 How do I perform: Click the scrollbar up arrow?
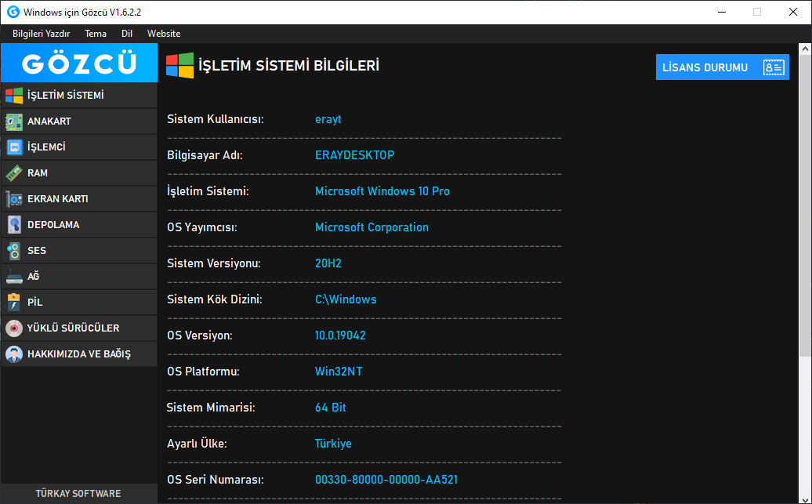click(x=805, y=49)
